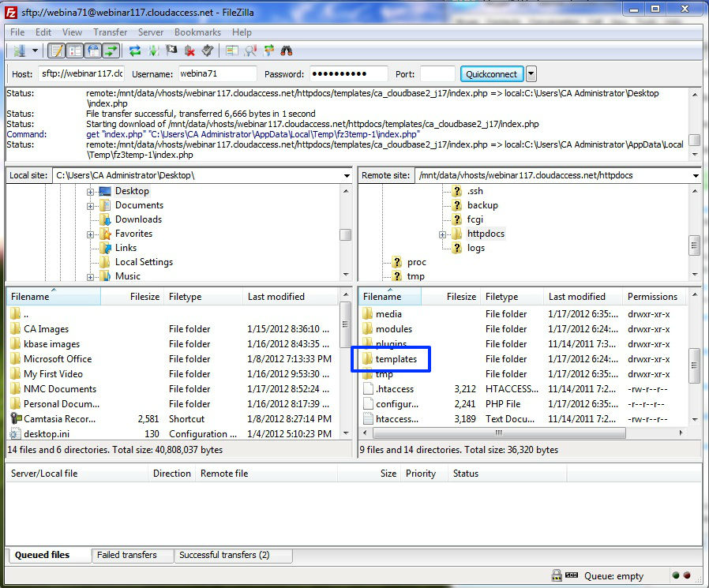
Task: Click the Username input field
Action: (x=217, y=73)
